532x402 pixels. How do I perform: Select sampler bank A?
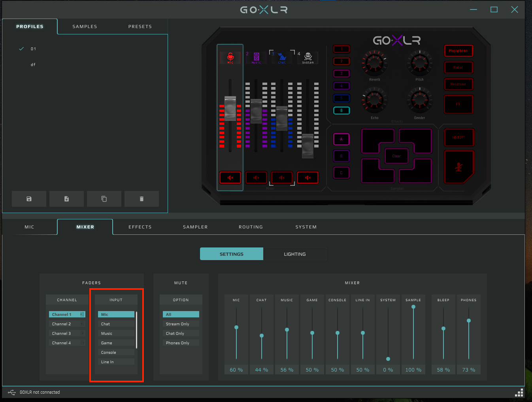tap(341, 139)
